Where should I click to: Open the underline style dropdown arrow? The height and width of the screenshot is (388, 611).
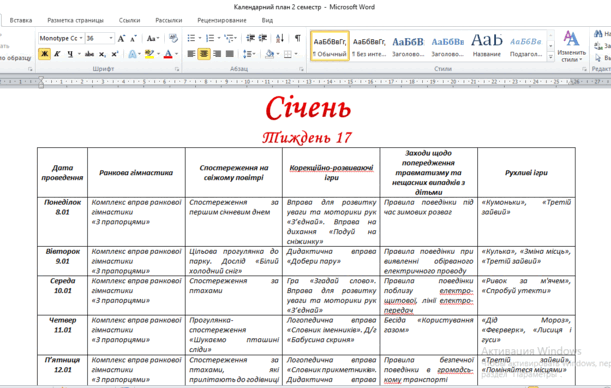click(79, 54)
